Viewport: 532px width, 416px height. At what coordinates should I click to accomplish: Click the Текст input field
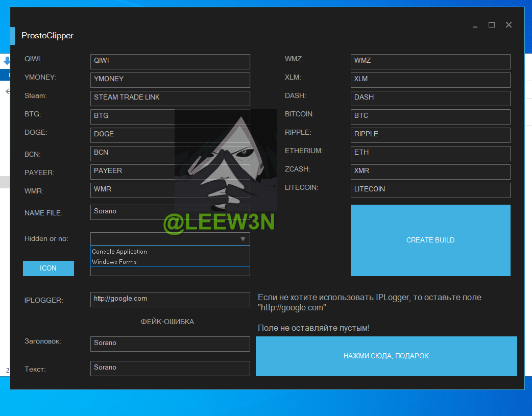tap(170, 369)
